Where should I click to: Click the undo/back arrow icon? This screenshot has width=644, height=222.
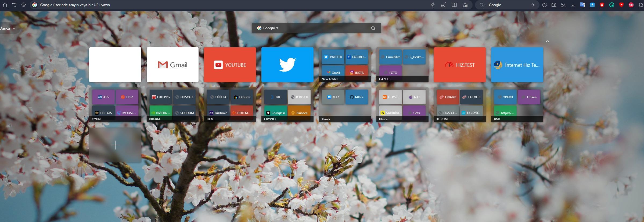14,5
